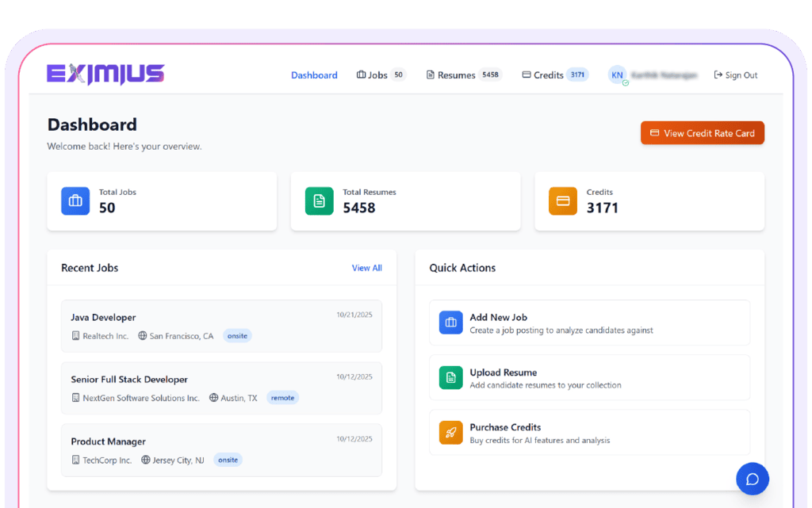Viewport: 812px width, 508px height.
Task: Select the Product Manager job entry
Action: click(109, 441)
